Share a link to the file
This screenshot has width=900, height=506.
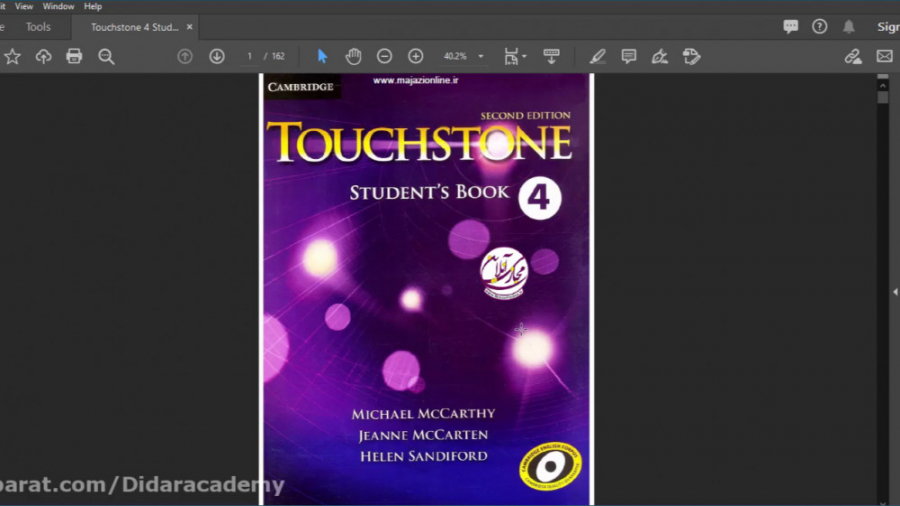click(853, 56)
